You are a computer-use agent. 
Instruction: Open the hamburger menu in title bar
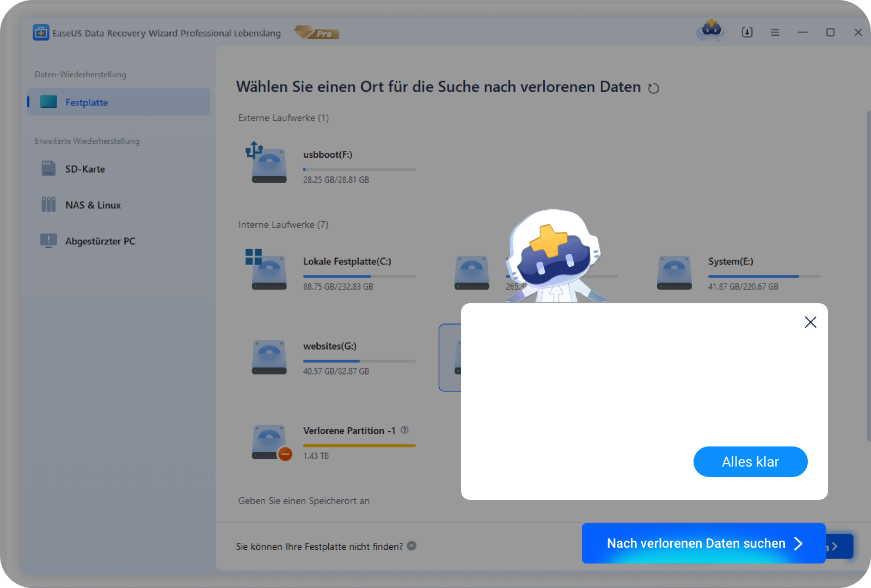pyautogui.click(x=775, y=33)
